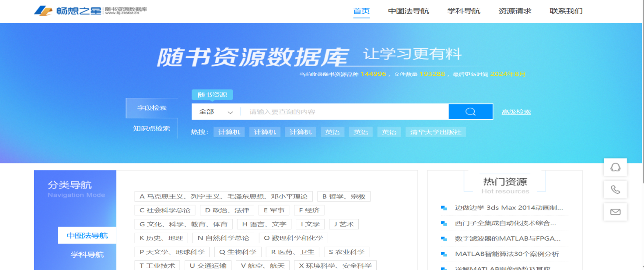The width and height of the screenshot is (644, 270).
Task: Open the 高级检索 advanced search link
Action: point(516,112)
